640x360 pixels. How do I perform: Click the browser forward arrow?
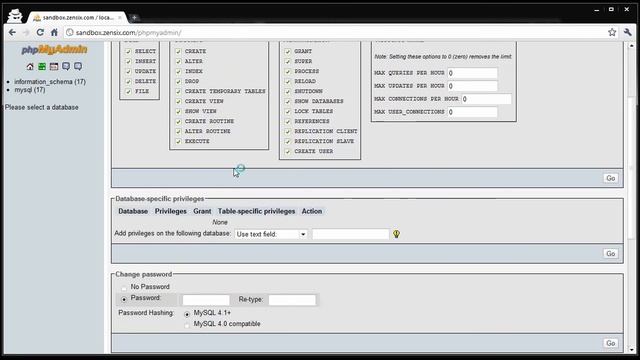[x=26, y=32]
